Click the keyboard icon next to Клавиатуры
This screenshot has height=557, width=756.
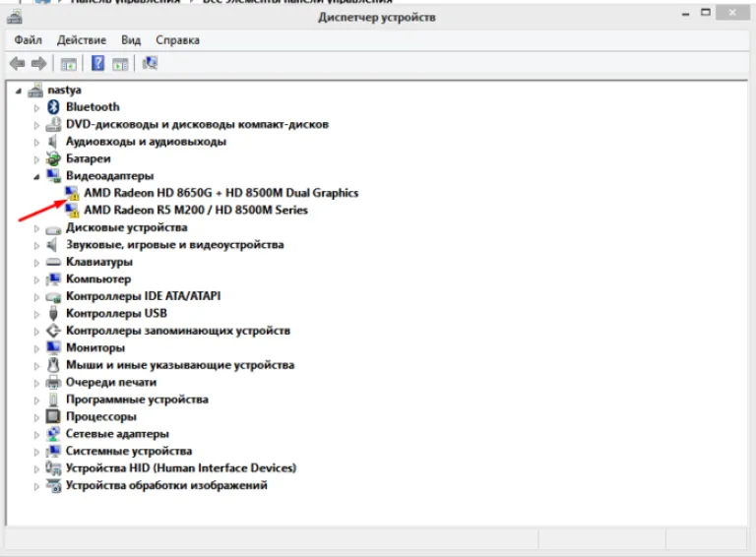click(x=53, y=262)
